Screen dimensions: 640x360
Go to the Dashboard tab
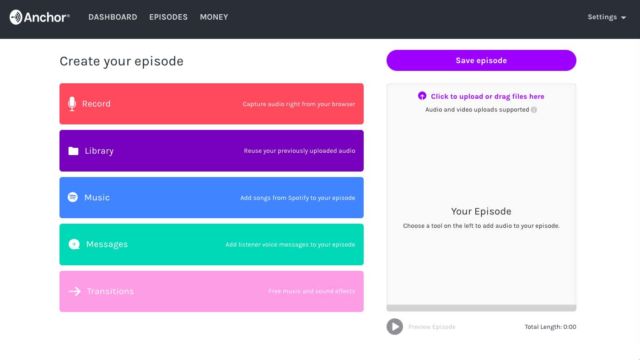[x=113, y=17]
